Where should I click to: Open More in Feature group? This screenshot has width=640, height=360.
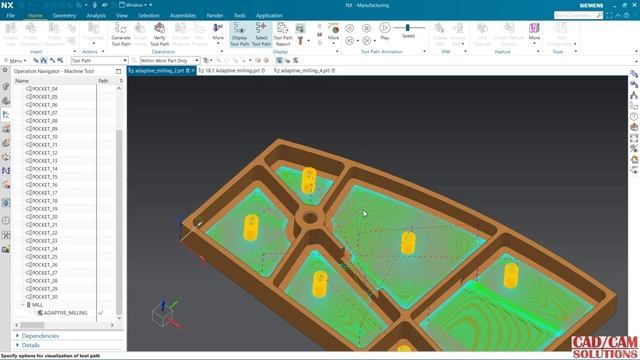click(534, 33)
